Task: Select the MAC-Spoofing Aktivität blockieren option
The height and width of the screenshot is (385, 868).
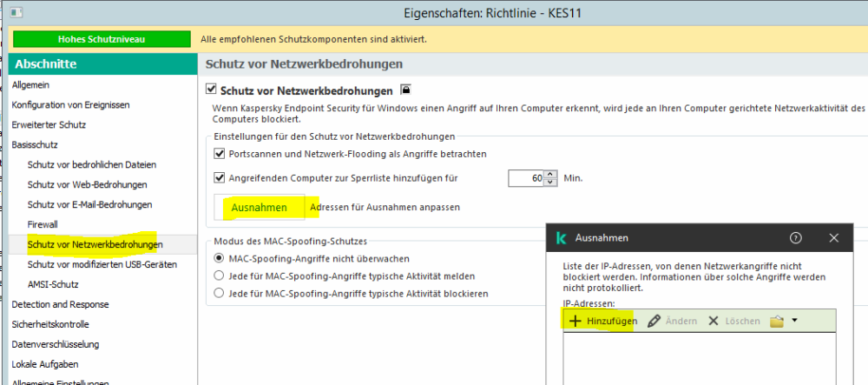Action: pos(220,293)
